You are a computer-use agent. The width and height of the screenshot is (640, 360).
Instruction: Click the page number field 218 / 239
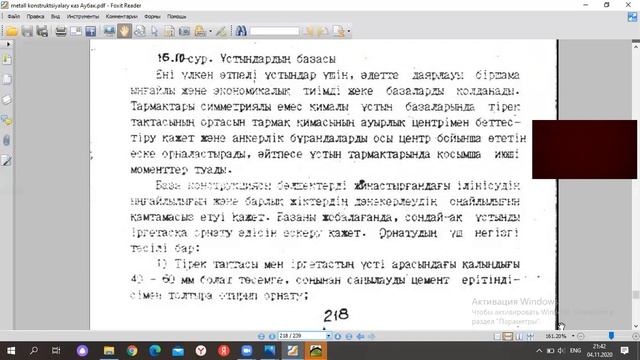(x=302, y=336)
